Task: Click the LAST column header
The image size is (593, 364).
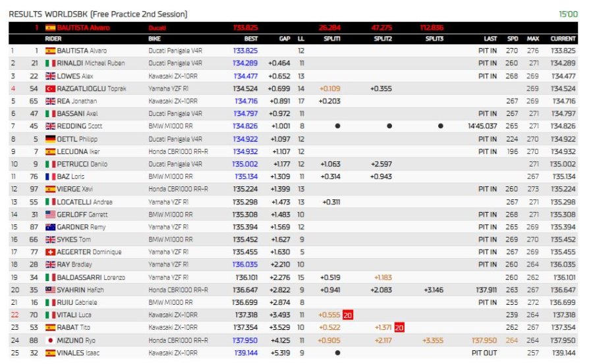Action: (x=490, y=39)
